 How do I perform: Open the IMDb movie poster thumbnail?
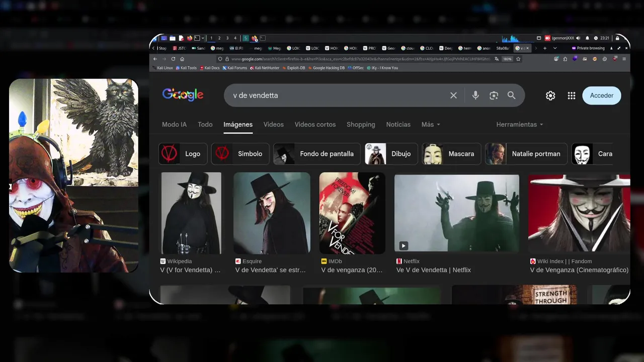(x=352, y=213)
